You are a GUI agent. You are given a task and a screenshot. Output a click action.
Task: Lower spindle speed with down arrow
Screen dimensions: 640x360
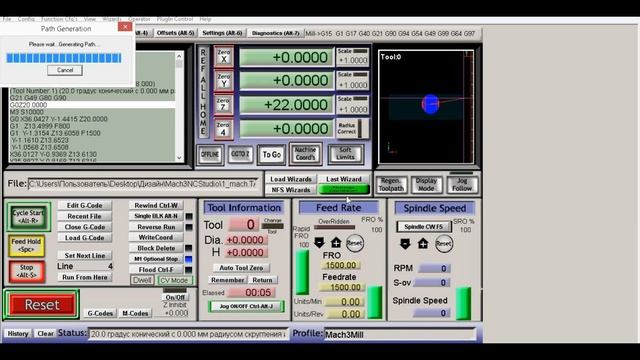coord(405,244)
